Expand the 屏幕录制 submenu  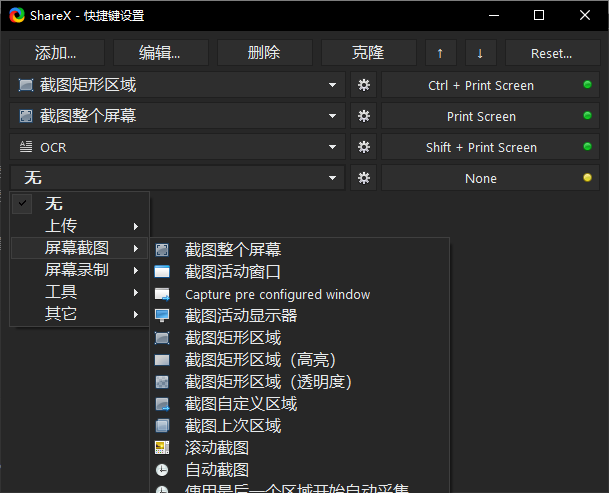[x=79, y=270]
